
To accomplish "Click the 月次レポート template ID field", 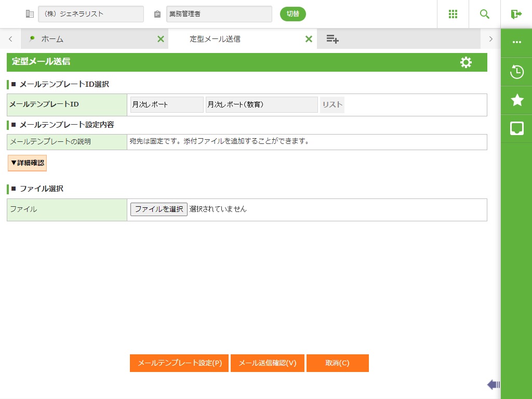I will (x=167, y=104).
